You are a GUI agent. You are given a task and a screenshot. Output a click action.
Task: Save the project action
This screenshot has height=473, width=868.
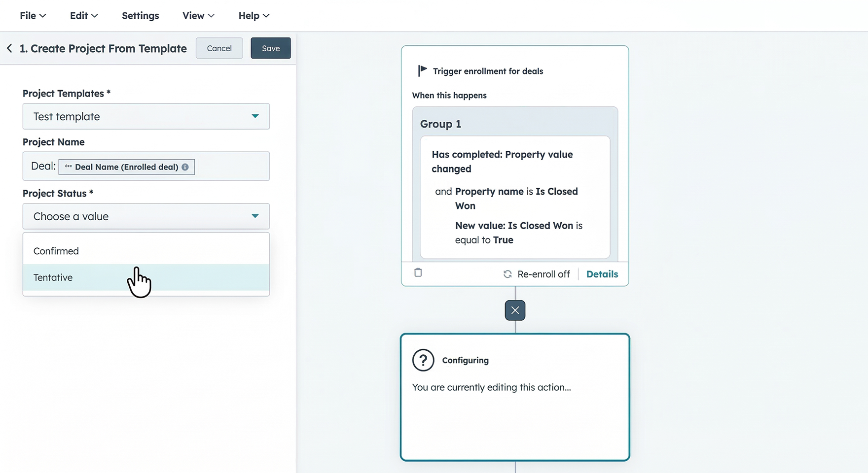coord(271,48)
